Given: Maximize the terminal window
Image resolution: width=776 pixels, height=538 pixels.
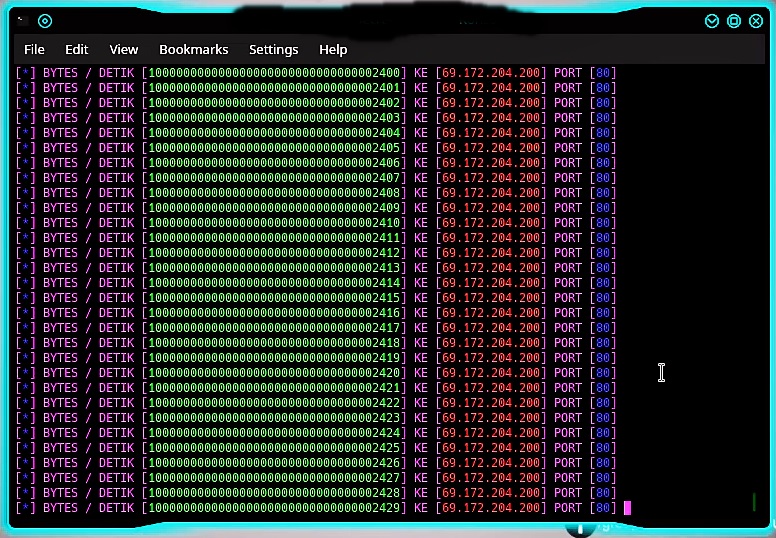Looking at the screenshot, I should [734, 21].
